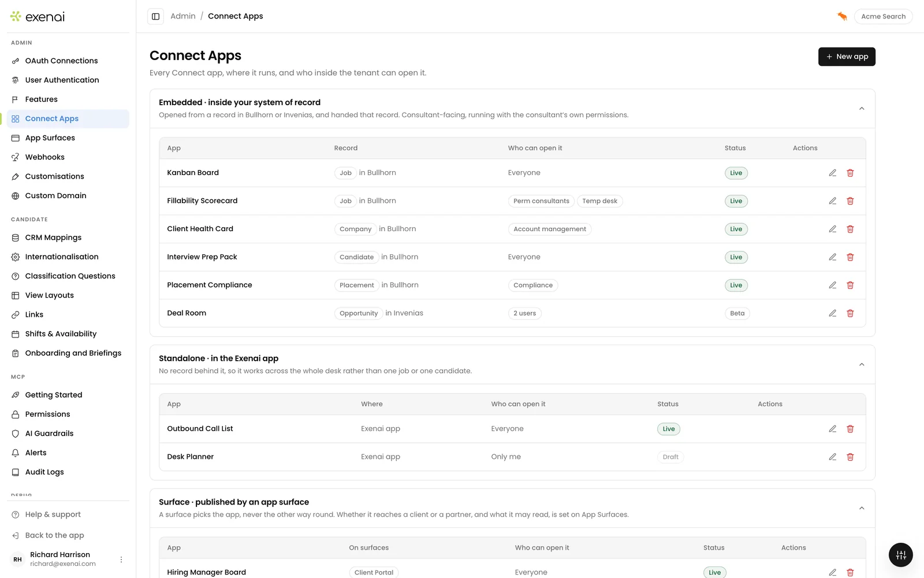This screenshot has height=578, width=924.
Task: Click the orange shrimp icon in header
Action: click(x=842, y=16)
